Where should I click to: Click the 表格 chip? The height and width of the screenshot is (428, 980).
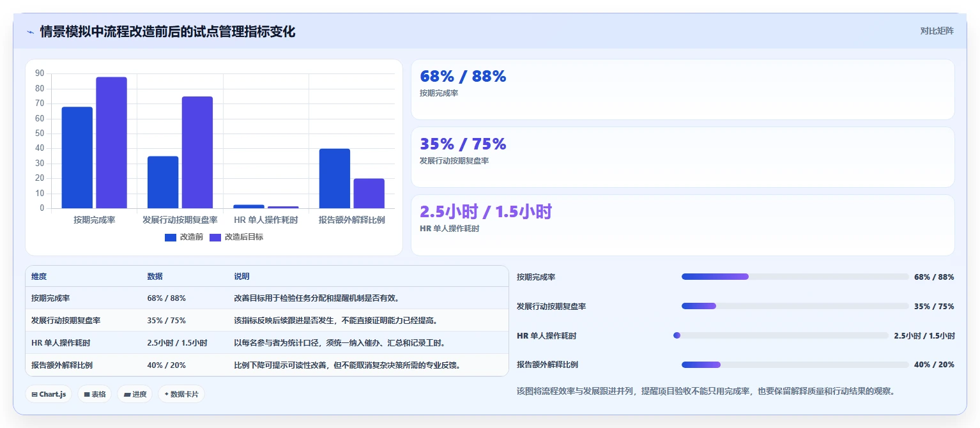[x=95, y=394]
